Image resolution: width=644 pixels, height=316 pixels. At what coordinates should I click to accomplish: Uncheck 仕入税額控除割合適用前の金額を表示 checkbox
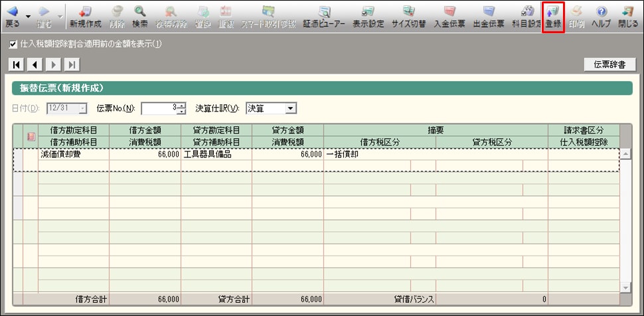(x=14, y=44)
